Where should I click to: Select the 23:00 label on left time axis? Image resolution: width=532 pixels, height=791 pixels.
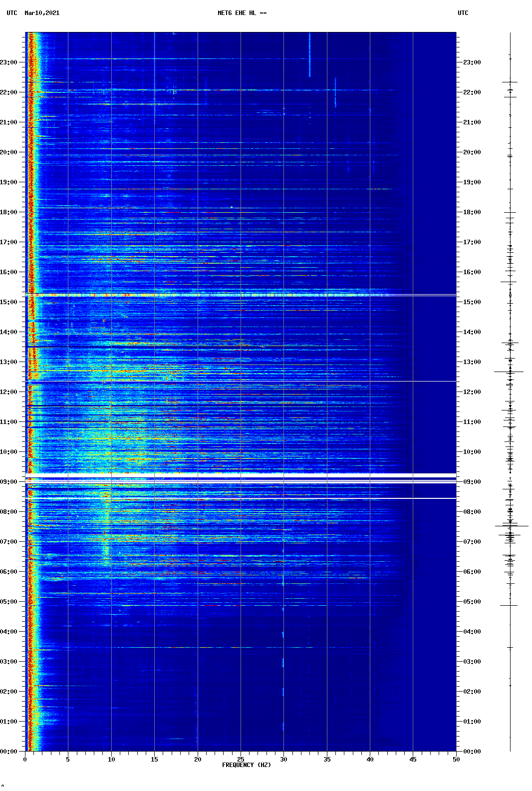click(x=8, y=62)
